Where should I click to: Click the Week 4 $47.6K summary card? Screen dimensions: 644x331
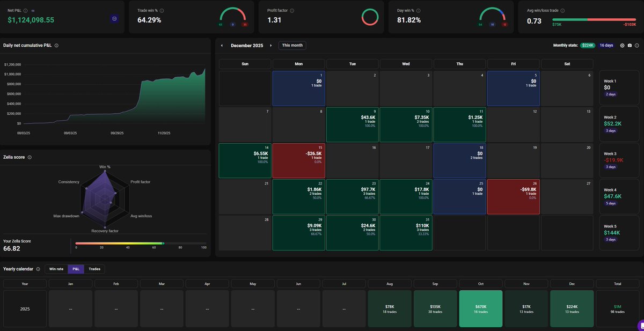(x=618, y=196)
